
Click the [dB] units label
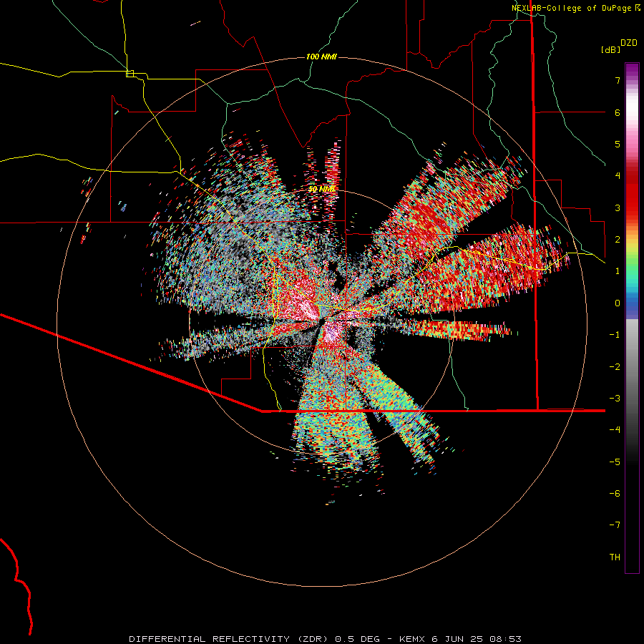(x=611, y=49)
